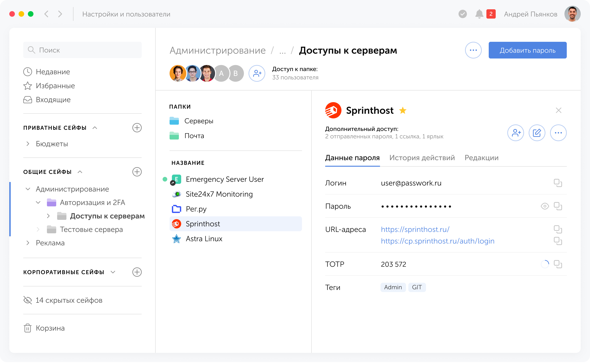Open the Корзина trash section

point(50,328)
